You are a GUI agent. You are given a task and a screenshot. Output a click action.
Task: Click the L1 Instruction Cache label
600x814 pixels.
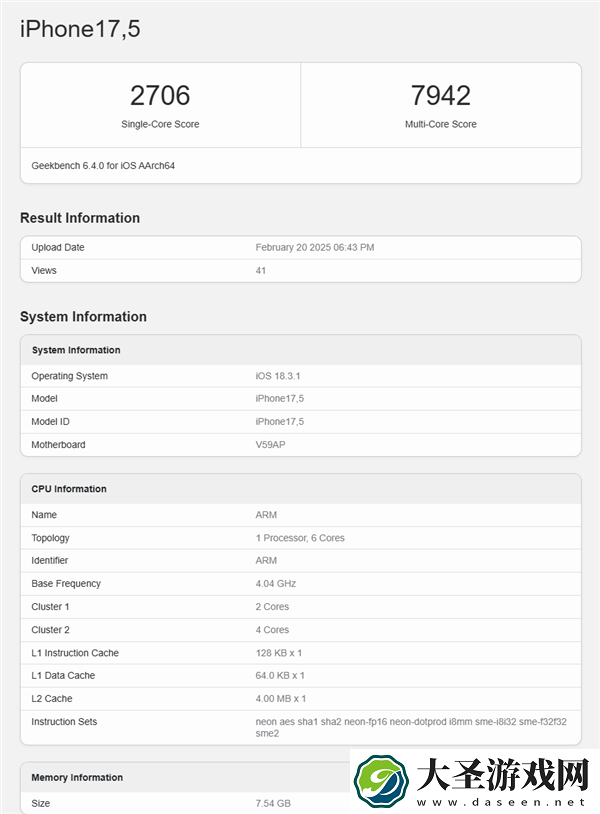[x=75, y=653]
